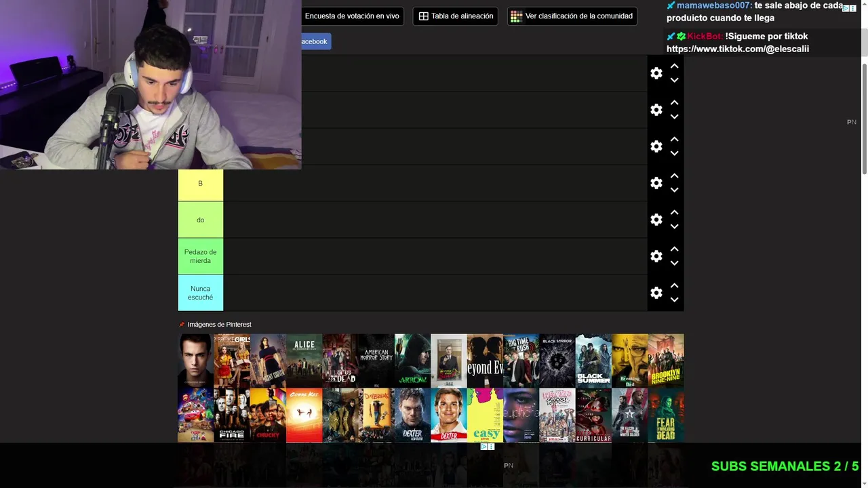Screen dimensions: 868x488
Task: Move 'Pedazo de mierda' row up
Action: click(674, 249)
